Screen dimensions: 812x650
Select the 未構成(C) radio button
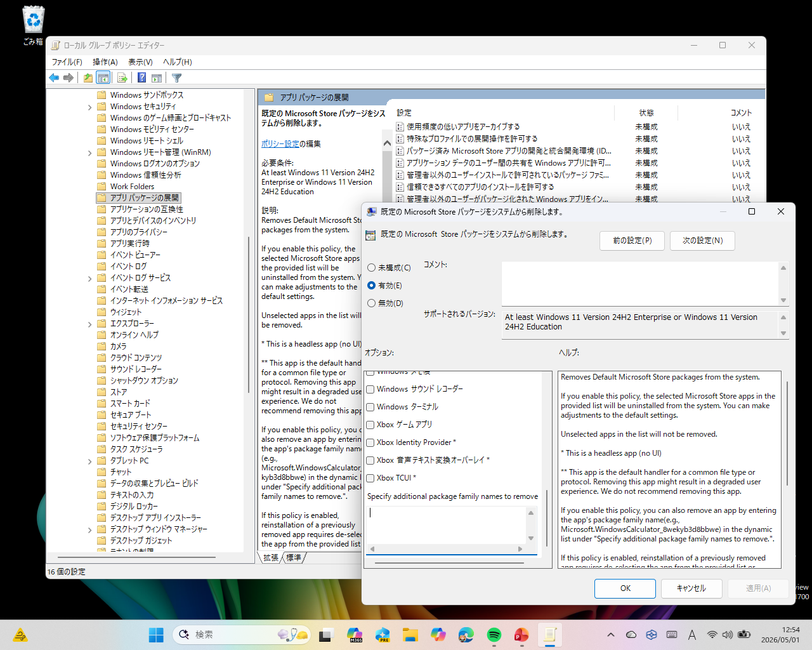[x=372, y=268]
